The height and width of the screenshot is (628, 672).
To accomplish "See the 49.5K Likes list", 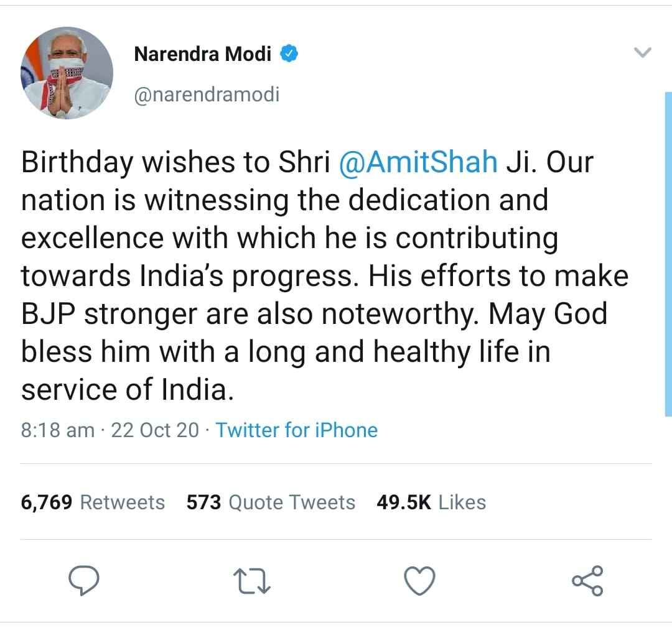I will (431, 502).
